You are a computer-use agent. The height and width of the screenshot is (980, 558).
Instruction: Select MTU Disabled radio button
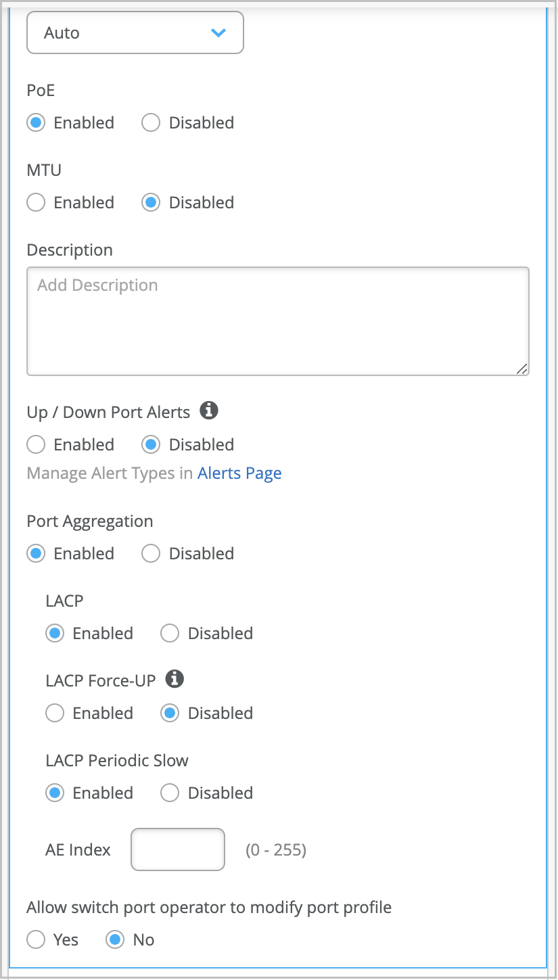click(x=151, y=202)
